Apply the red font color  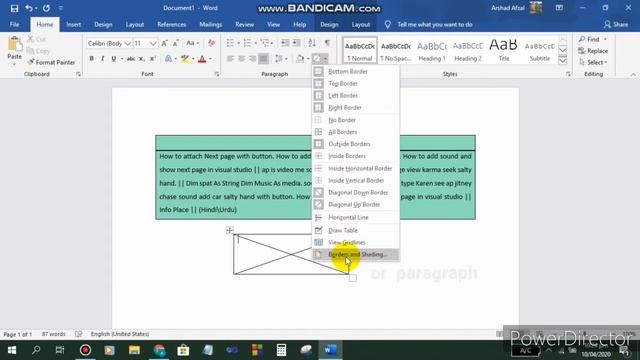pyautogui.click(x=202, y=59)
